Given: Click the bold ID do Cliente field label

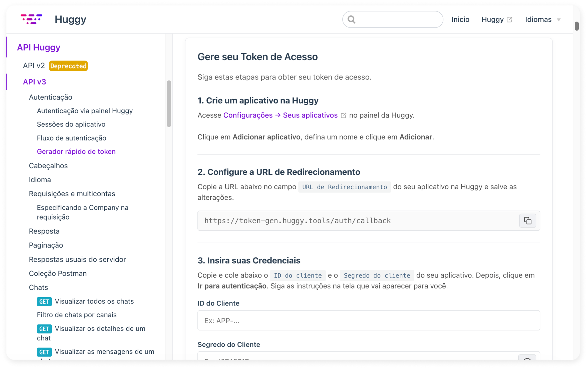Looking at the screenshot, I should 218,303.
